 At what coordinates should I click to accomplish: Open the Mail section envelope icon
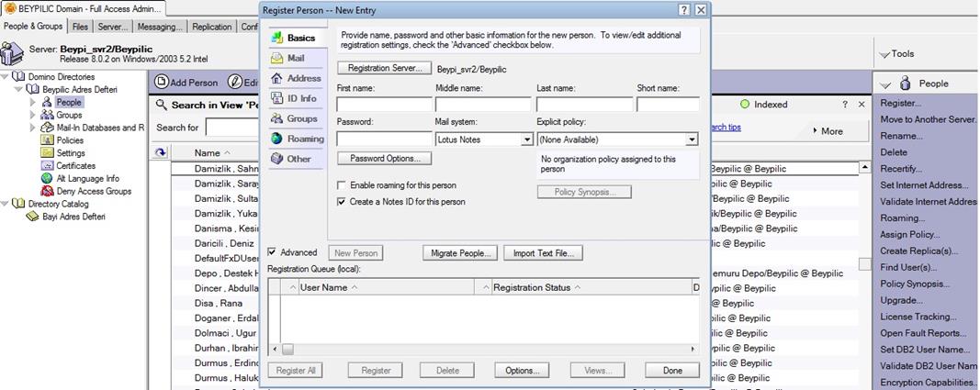(276, 58)
